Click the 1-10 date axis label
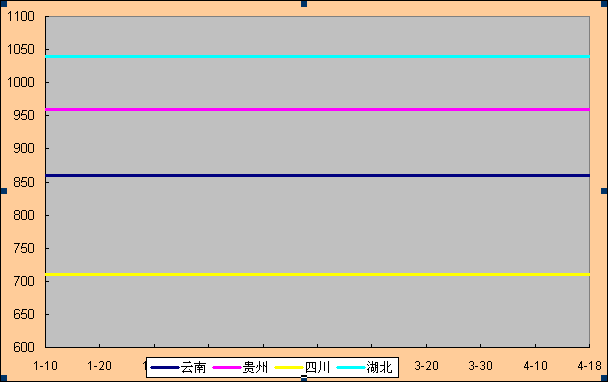This screenshot has height=382, width=608. pos(45,366)
